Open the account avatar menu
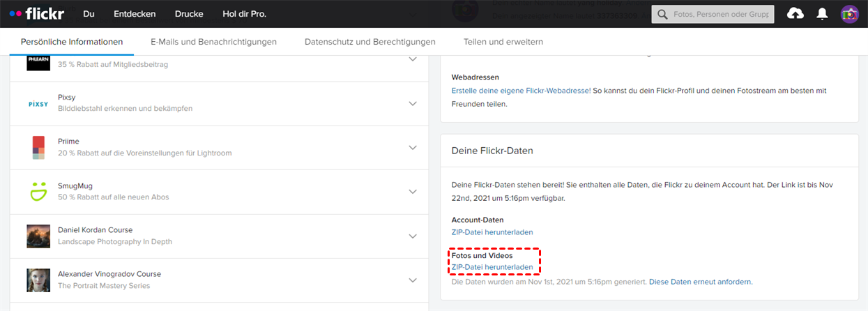Screen dimensions: 868x311 (x=849, y=14)
